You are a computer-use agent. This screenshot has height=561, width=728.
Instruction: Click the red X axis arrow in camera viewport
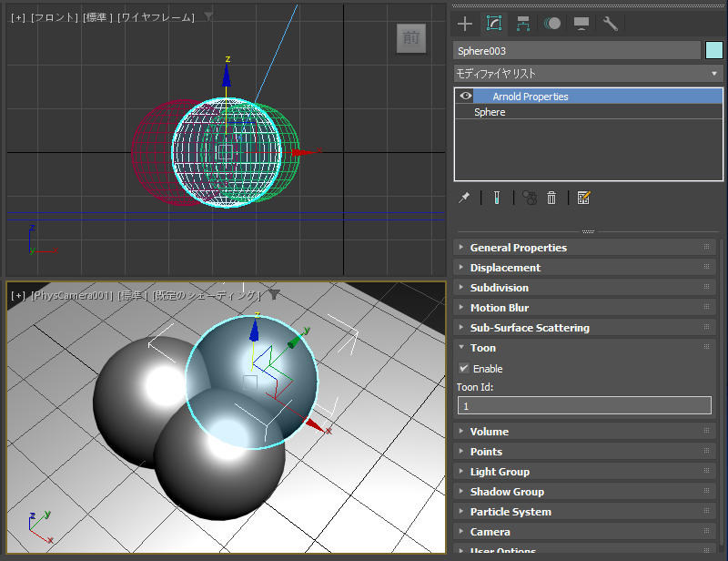(x=314, y=425)
